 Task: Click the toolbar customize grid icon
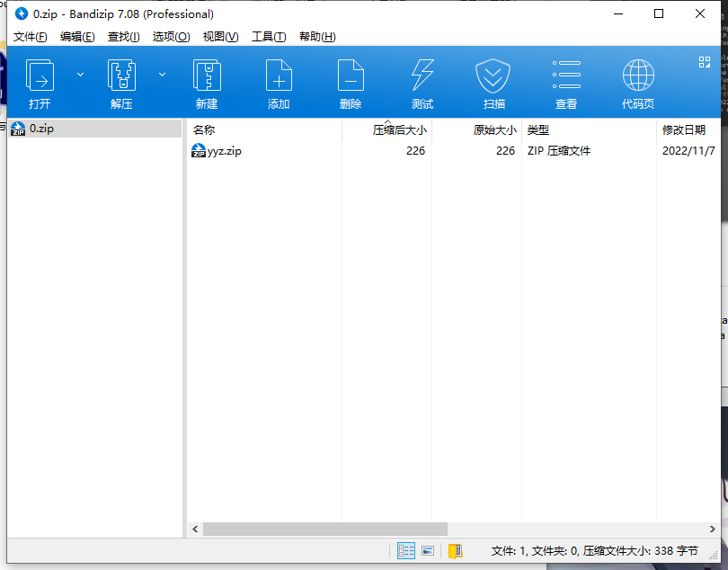coord(705,62)
